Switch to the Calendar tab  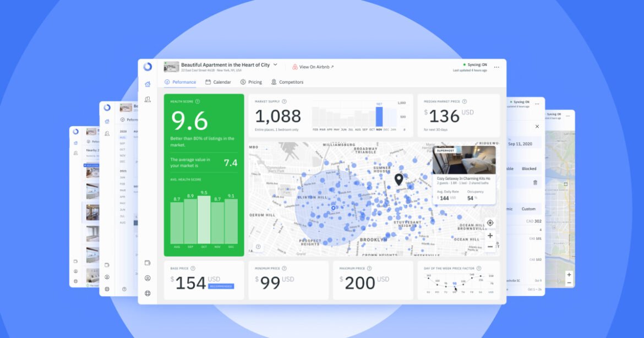(220, 82)
